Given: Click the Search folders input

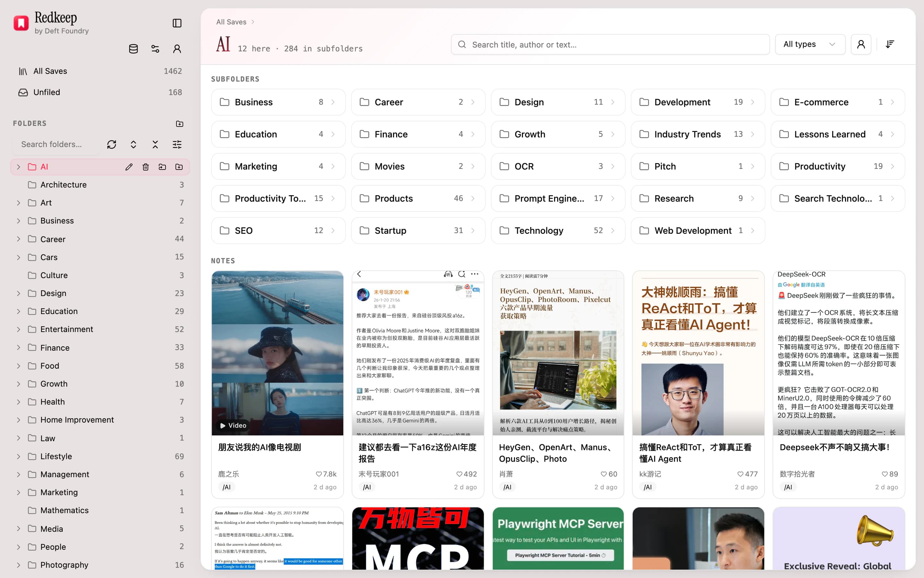Looking at the screenshot, I should tap(56, 144).
